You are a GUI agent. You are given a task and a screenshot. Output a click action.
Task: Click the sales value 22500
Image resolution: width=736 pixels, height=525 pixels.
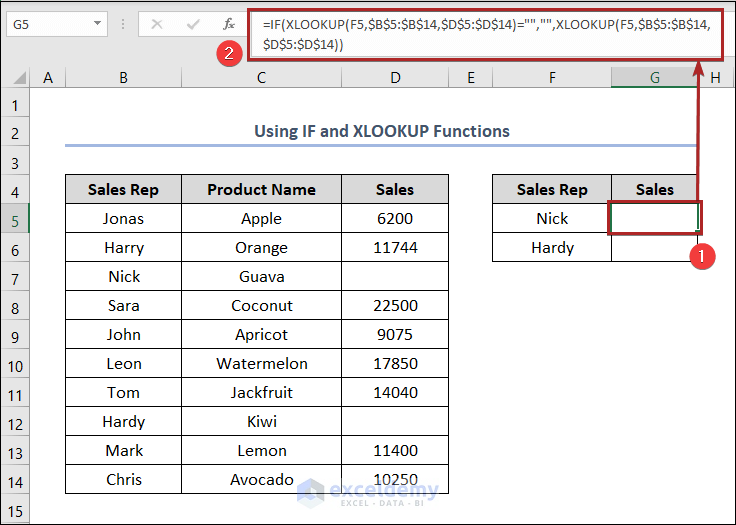click(x=395, y=305)
